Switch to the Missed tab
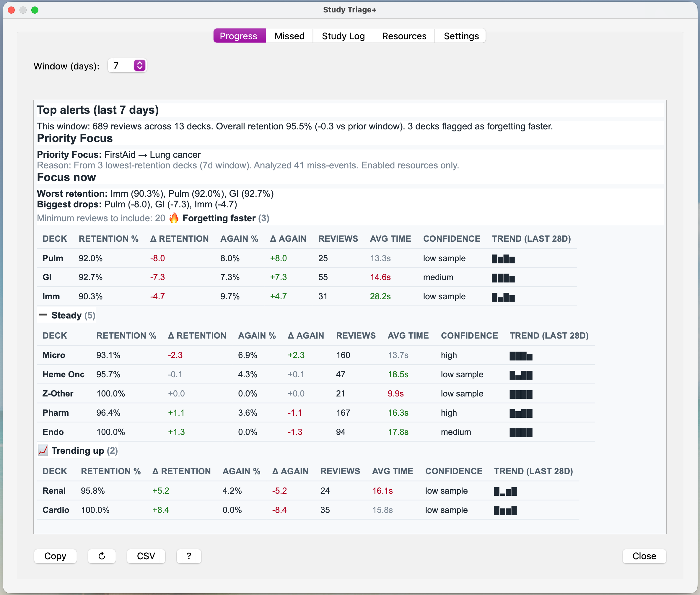The height and width of the screenshot is (595, 700). (289, 36)
